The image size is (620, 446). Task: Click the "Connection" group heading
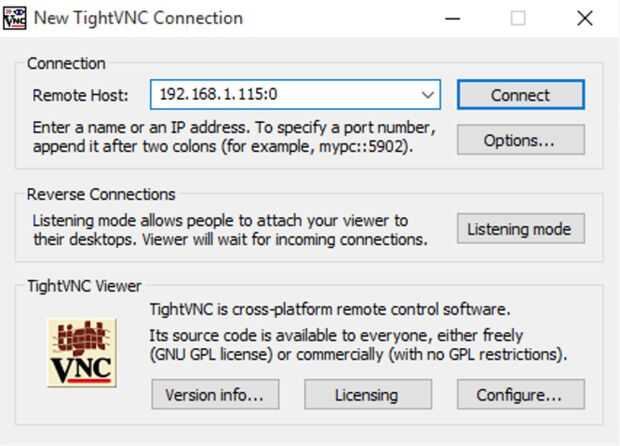tap(66, 63)
